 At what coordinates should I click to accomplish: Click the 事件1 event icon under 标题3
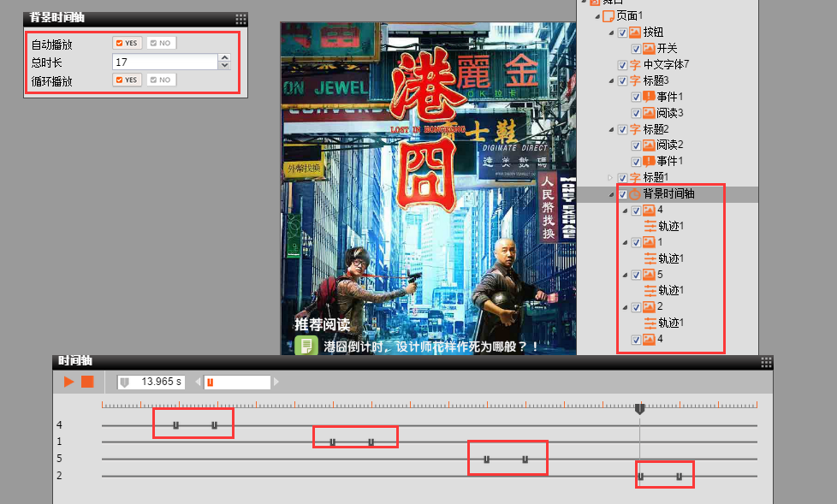649,97
